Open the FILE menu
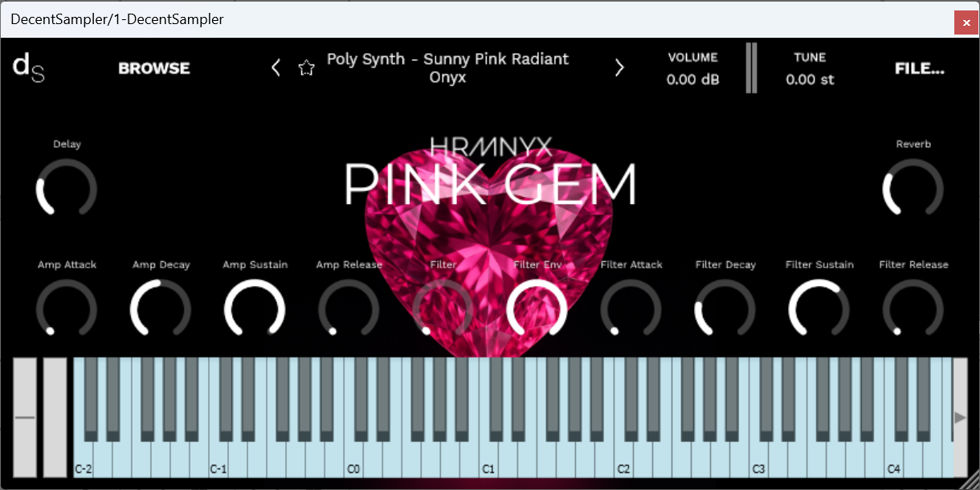 919,68
